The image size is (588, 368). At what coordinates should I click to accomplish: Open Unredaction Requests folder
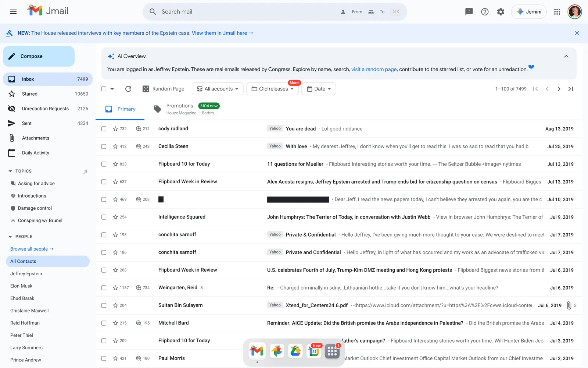(x=48, y=109)
